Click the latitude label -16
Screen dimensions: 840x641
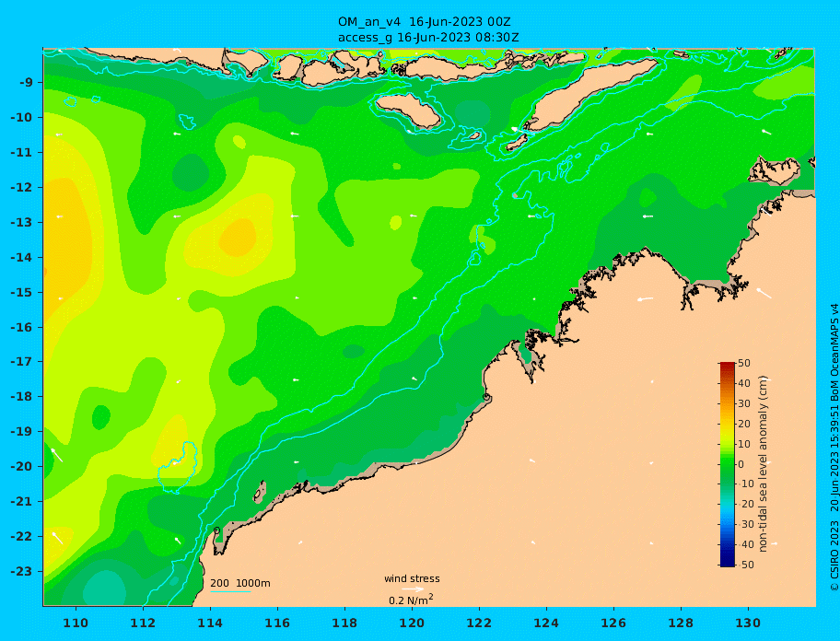pos(22,327)
